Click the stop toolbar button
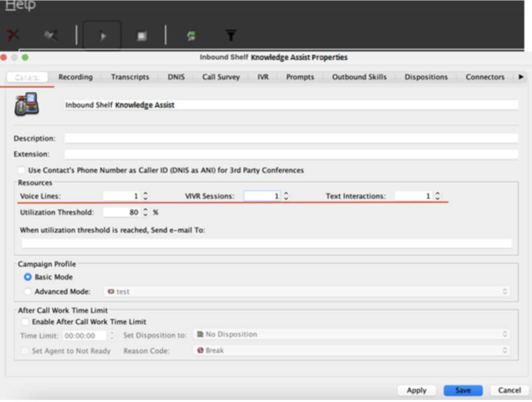532x402 pixels. [141, 36]
